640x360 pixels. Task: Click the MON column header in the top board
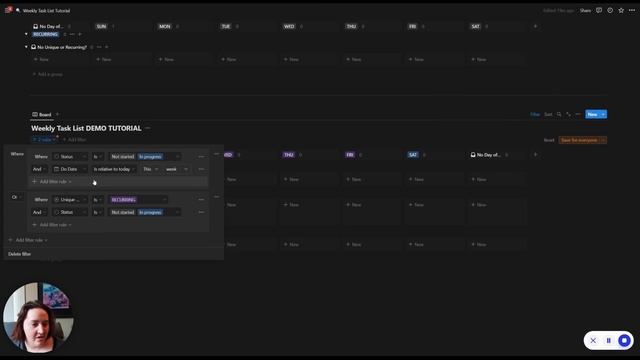[164, 26]
